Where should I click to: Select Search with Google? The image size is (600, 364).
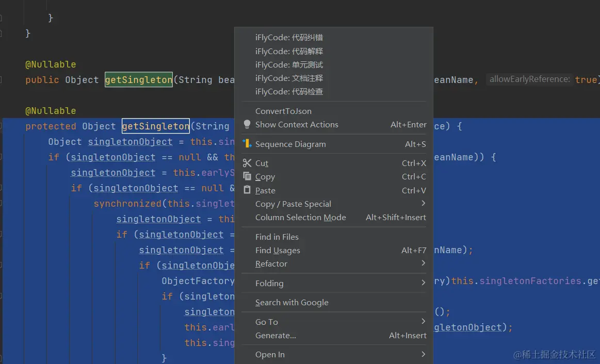click(x=291, y=302)
